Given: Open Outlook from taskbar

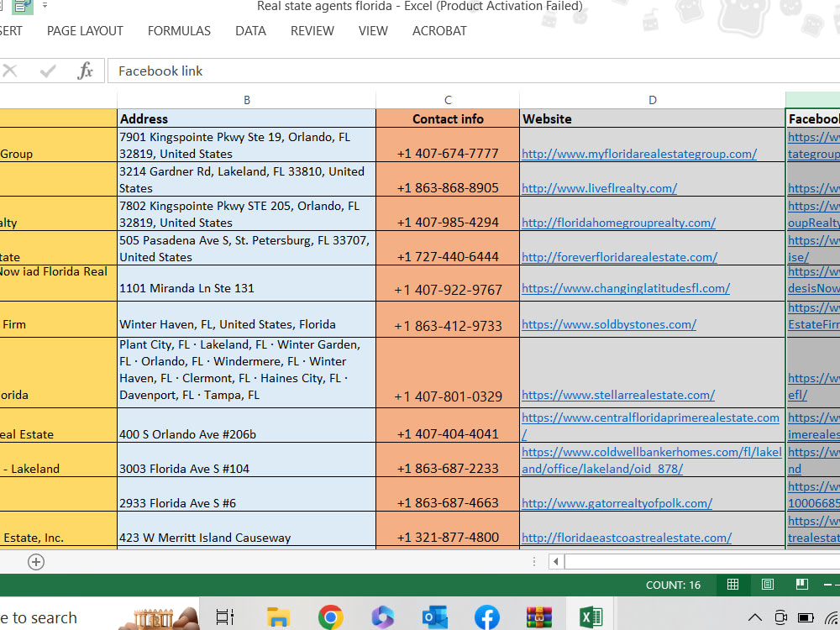Looking at the screenshot, I should [x=434, y=617].
